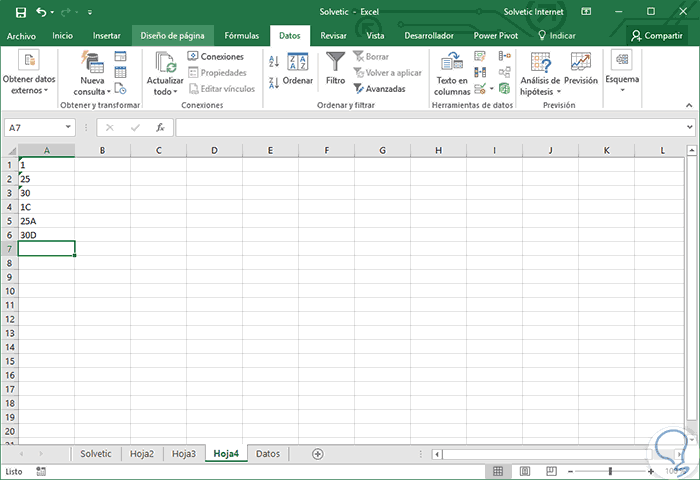Click the Select All corner triangle
The image size is (700, 480).
[12, 151]
